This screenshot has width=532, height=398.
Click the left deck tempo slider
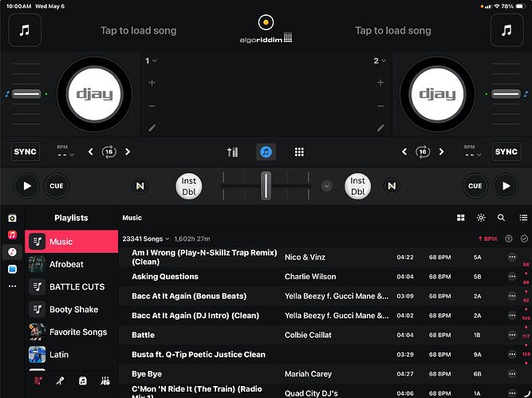(26, 94)
